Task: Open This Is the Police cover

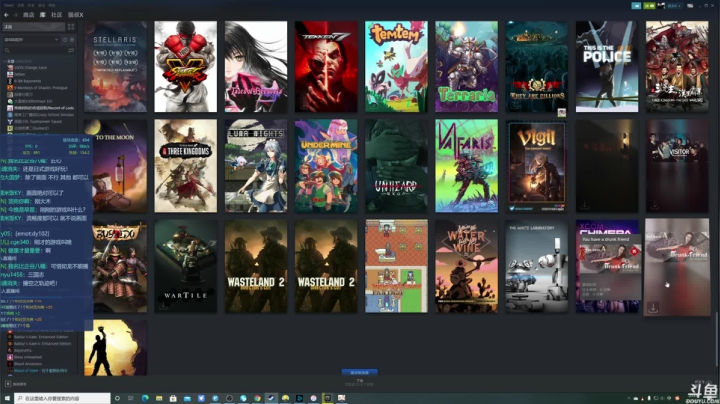Action: (607, 66)
